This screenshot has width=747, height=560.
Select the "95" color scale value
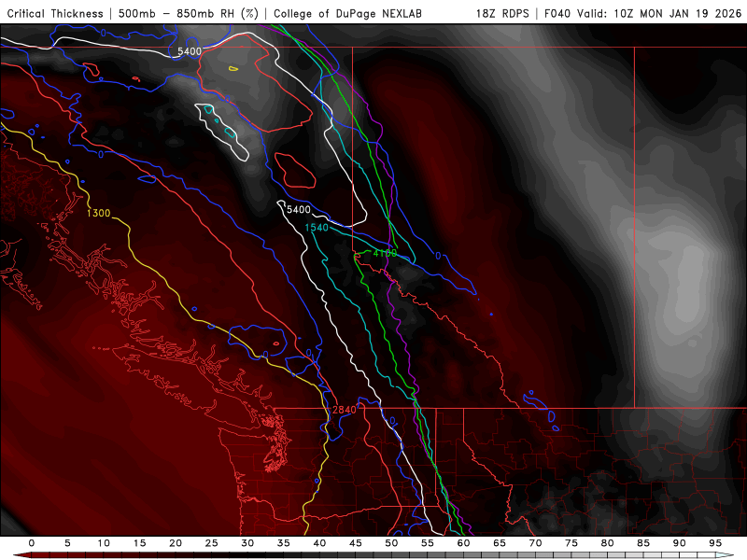(715, 543)
